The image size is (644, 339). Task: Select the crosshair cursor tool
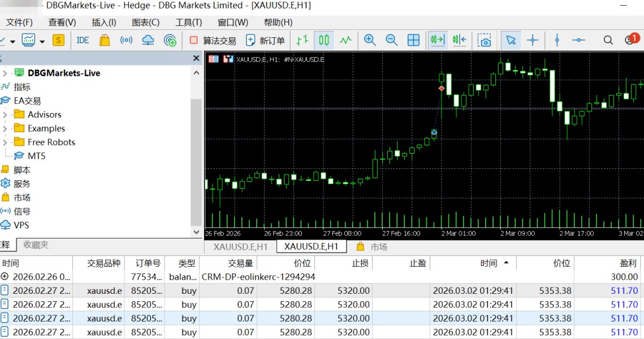[x=532, y=40]
